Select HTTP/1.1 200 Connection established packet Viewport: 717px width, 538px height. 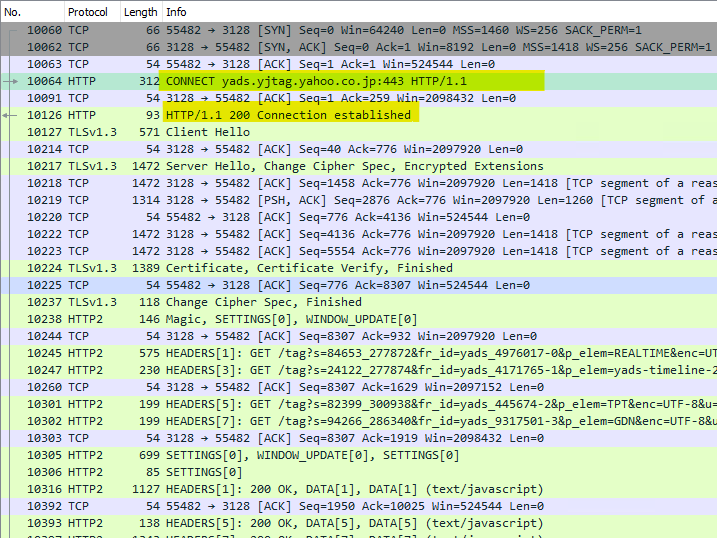(x=358, y=115)
